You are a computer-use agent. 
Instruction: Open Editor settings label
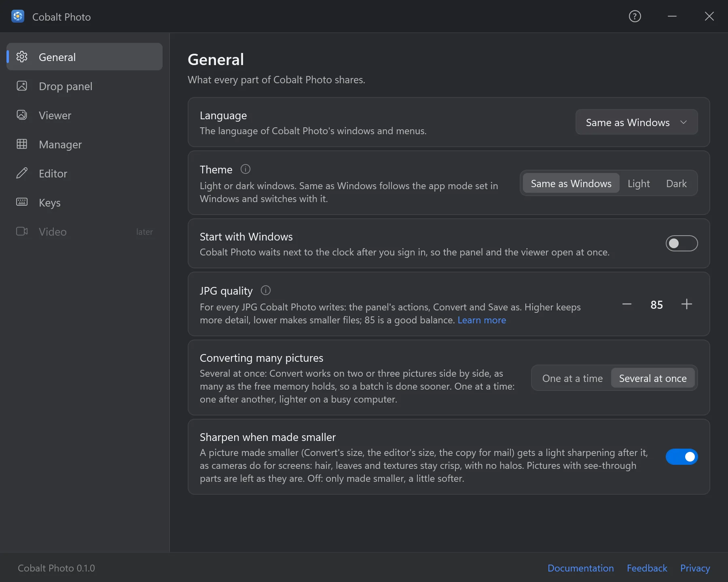(53, 173)
